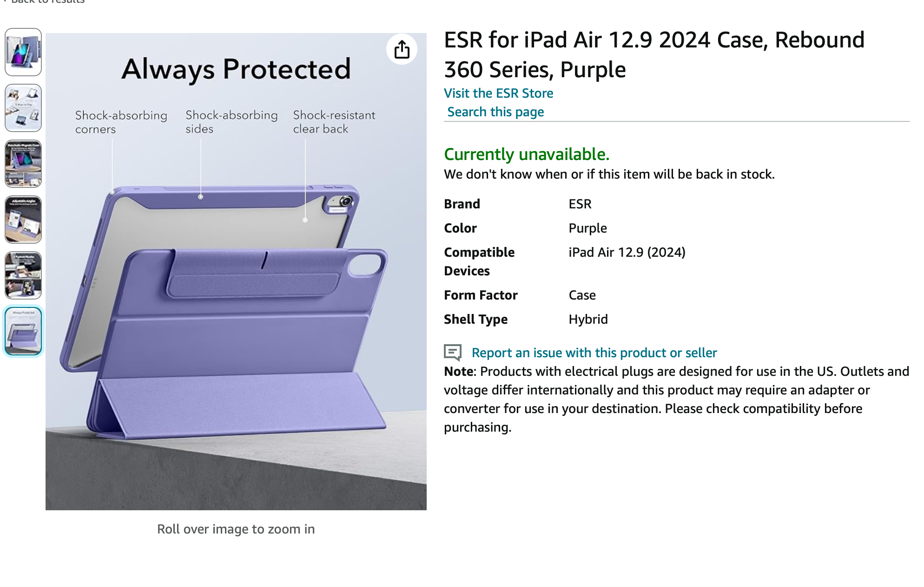924x587 pixels.
Task: Click the Compatible Devices value iPad Air 12.9
Action: [x=627, y=252]
